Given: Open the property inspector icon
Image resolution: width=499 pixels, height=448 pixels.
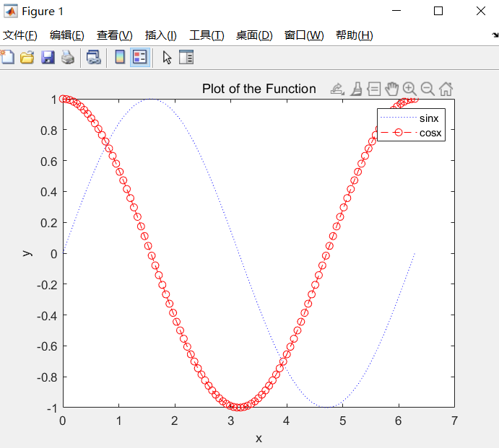Looking at the screenshot, I should (x=186, y=58).
